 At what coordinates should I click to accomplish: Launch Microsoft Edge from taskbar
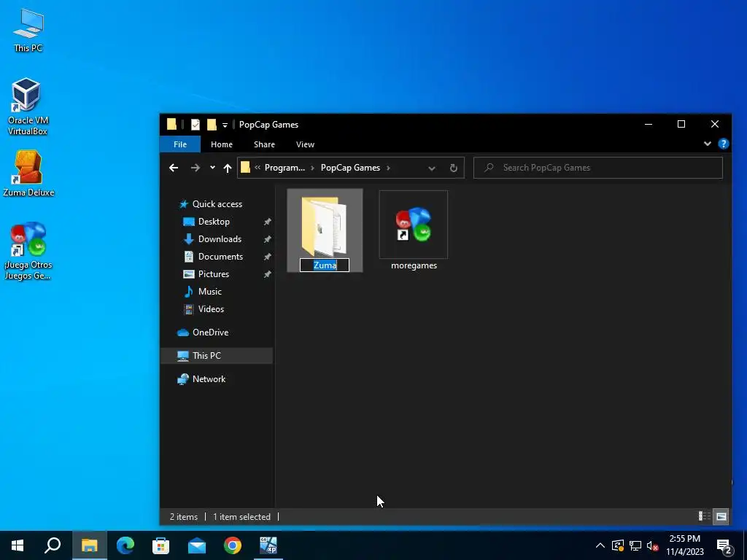tap(125, 545)
